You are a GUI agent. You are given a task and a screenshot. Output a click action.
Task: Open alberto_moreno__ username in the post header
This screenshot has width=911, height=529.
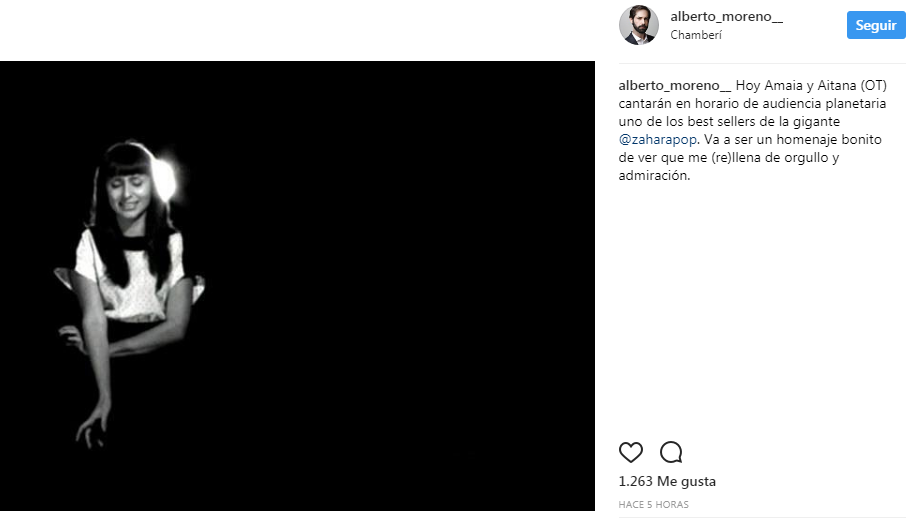click(x=726, y=17)
